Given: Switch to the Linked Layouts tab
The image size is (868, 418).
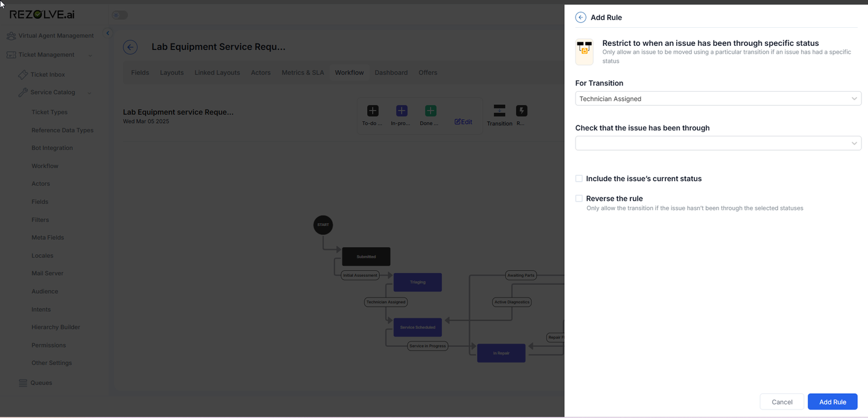Looking at the screenshot, I should point(217,72).
